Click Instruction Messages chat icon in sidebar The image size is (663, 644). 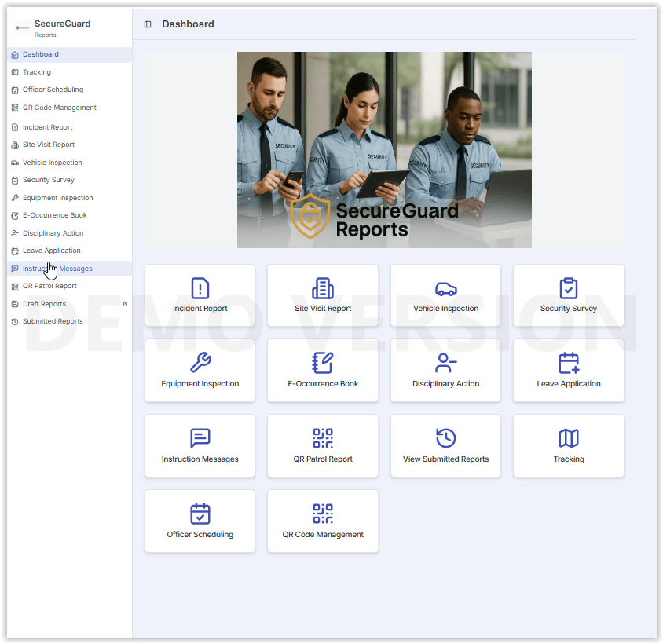pos(15,269)
